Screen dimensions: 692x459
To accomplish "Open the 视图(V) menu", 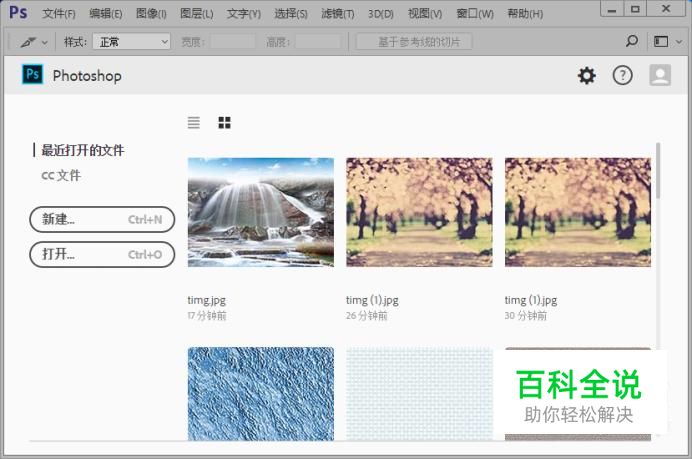I will coord(425,14).
